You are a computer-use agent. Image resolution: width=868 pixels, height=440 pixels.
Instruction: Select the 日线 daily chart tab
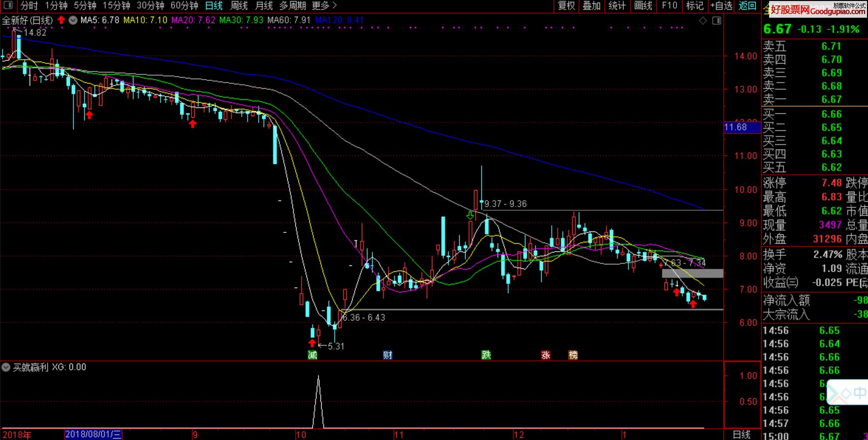pos(214,6)
